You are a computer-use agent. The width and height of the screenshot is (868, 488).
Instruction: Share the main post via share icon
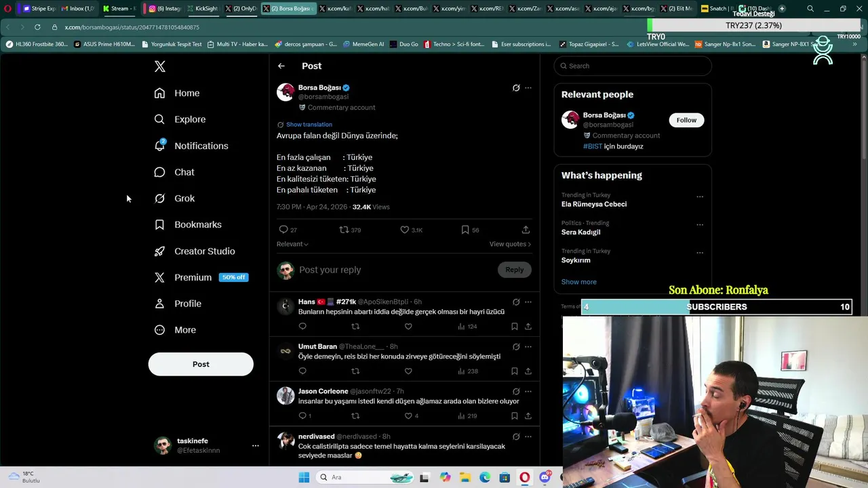coord(526,230)
